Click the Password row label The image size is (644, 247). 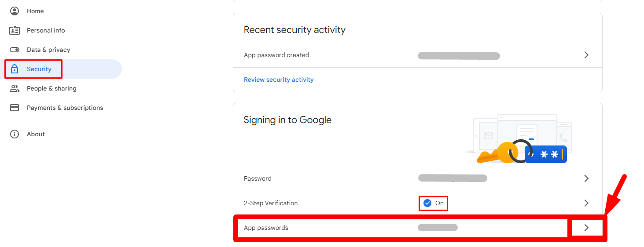coord(258,178)
